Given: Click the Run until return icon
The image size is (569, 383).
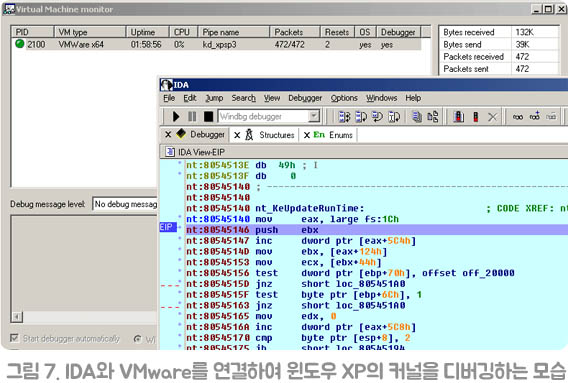Looking at the screenshot, I should click(x=377, y=117).
